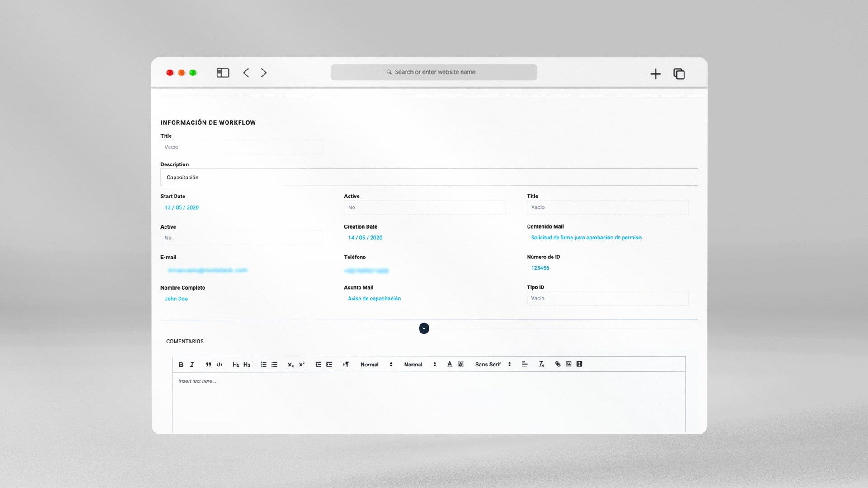
Task: Click Aviso de capacitación mail subject
Action: coord(374,299)
